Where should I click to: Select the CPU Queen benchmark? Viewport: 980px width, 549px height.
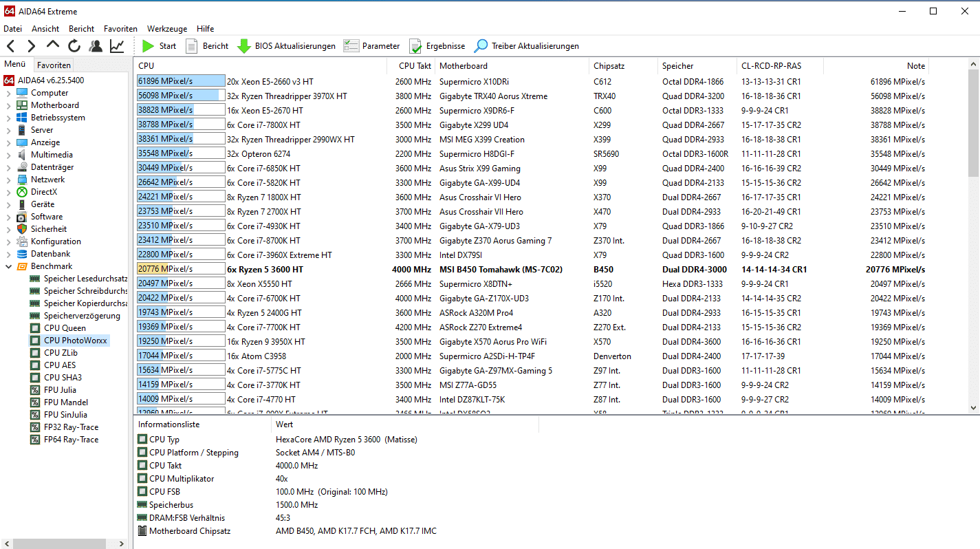[65, 328]
